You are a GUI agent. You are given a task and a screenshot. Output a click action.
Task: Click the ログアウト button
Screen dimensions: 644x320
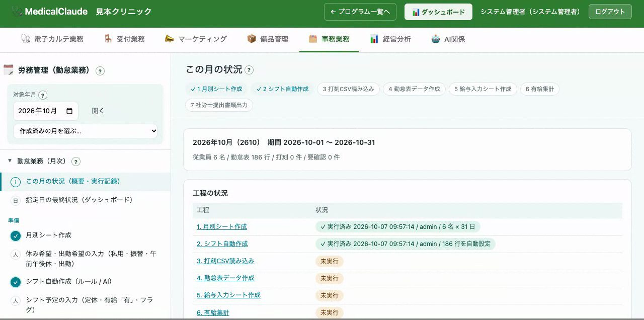(610, 12)
